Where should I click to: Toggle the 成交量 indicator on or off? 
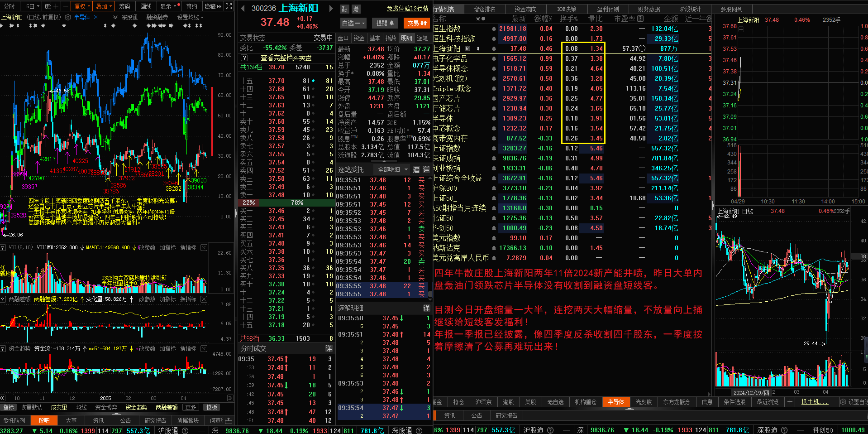[59, 407]
